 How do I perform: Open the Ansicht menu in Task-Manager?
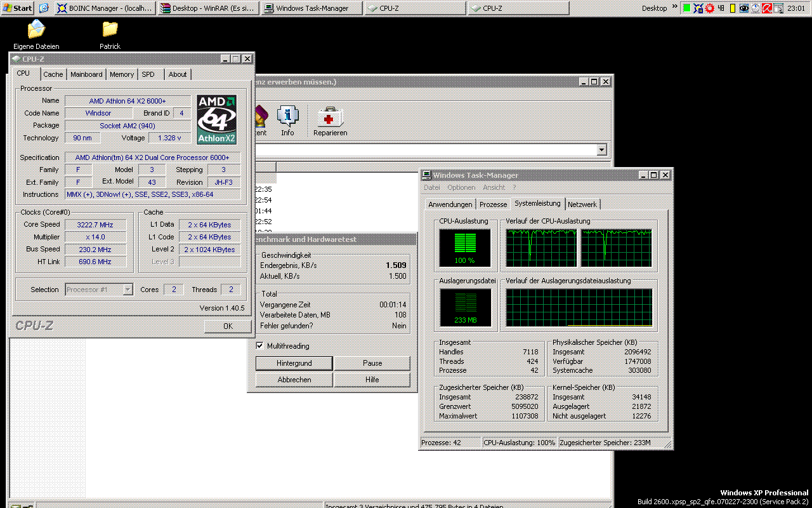point(494,187)
